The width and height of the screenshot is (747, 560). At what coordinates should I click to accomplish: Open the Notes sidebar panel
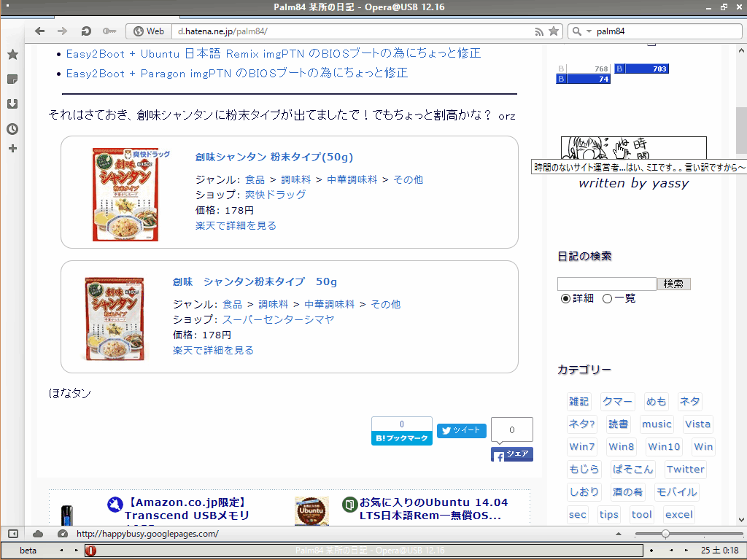tap(13, 79)
